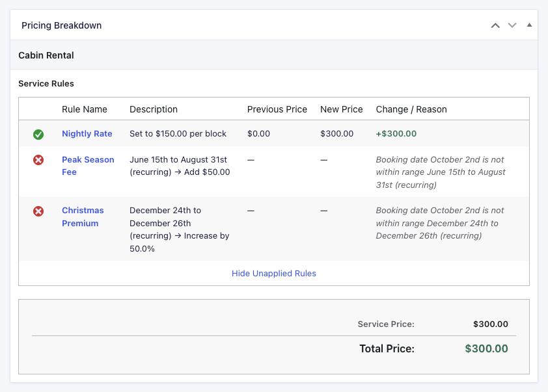
Task: Click the red X icon beside Peak Season Fee
Action: (x=38, y=160)
